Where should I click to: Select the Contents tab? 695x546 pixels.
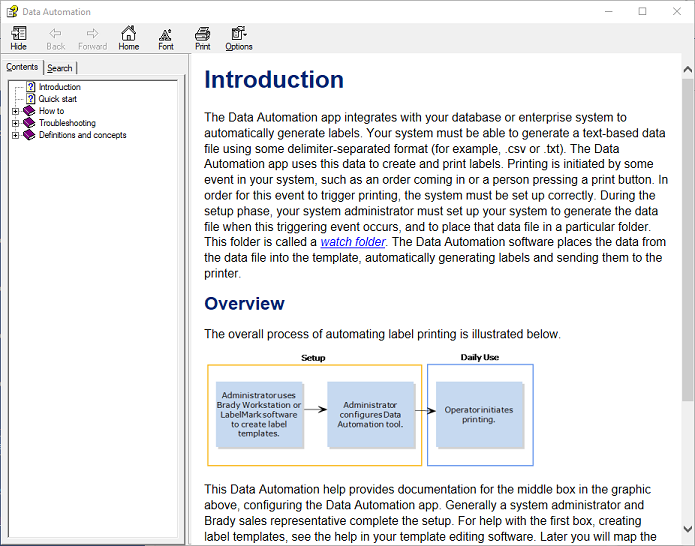[22, 67]
